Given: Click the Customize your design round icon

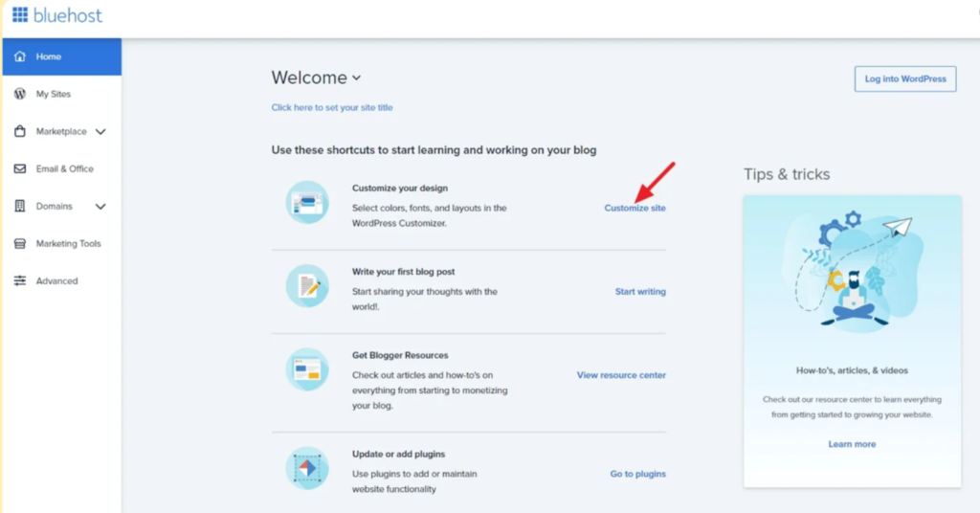Looking at the screenshot, I should 307,203.
